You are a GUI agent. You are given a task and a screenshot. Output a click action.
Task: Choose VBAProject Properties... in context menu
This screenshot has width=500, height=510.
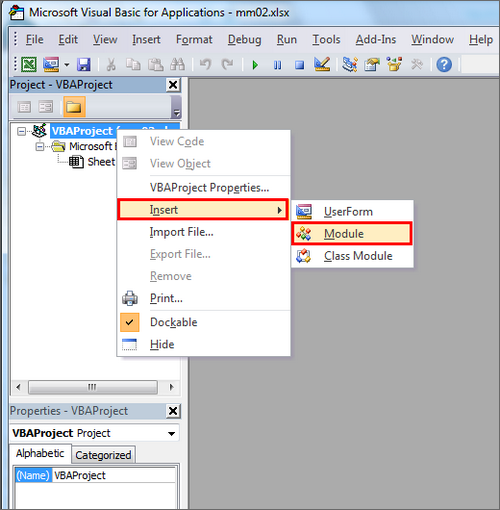click(x=204, y=188)
